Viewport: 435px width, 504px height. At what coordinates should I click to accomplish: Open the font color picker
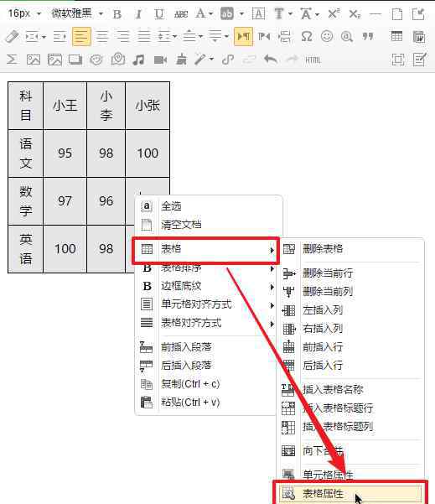point(204,13)
